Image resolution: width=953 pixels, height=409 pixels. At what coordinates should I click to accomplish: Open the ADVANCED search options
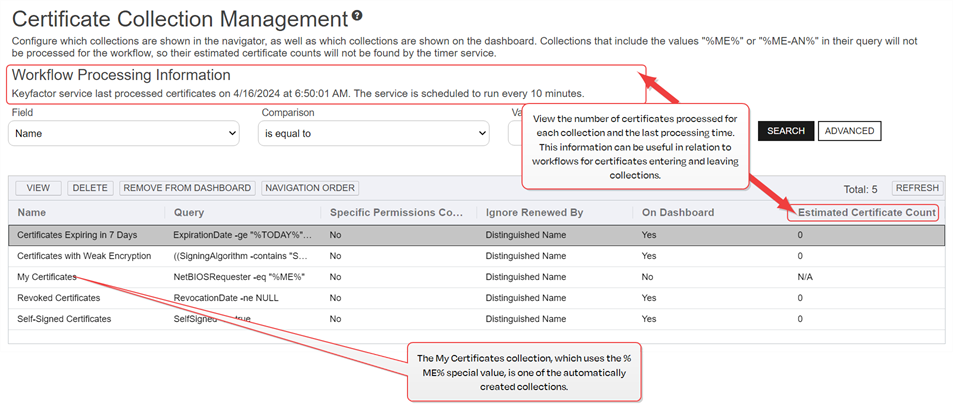click(849, 131)
